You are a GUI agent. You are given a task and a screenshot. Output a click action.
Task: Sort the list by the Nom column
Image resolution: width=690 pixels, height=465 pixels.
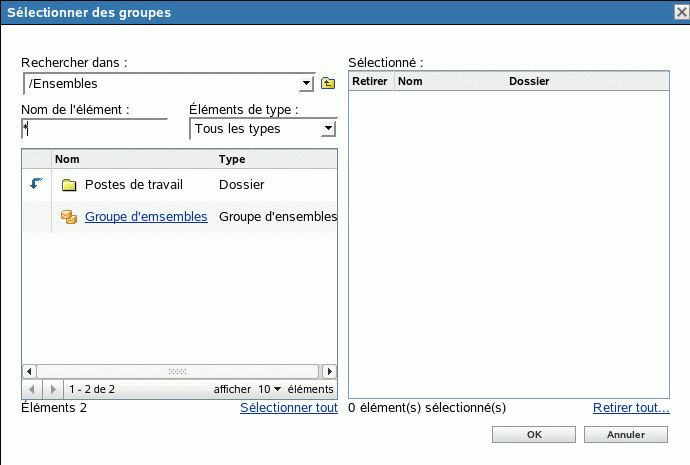click(67, 159)
